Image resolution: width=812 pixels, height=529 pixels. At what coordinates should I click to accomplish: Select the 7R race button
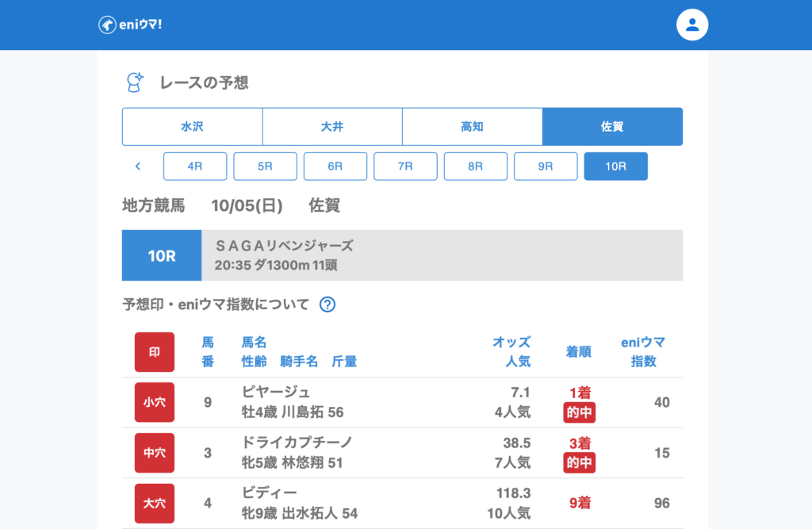pyautogui.click(x=405, y=167)
